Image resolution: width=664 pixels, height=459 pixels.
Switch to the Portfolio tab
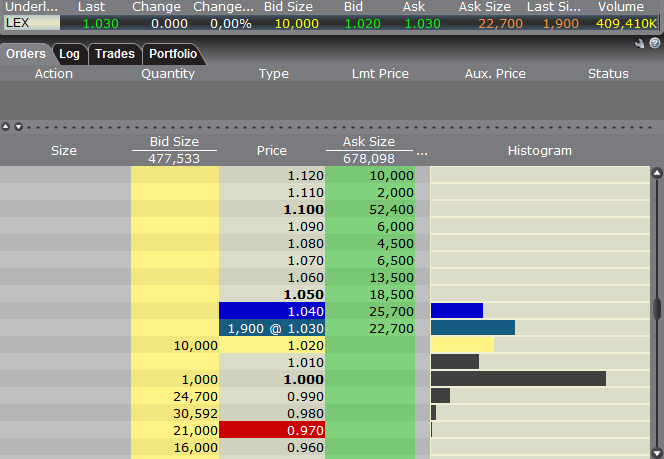pos(173,54)
